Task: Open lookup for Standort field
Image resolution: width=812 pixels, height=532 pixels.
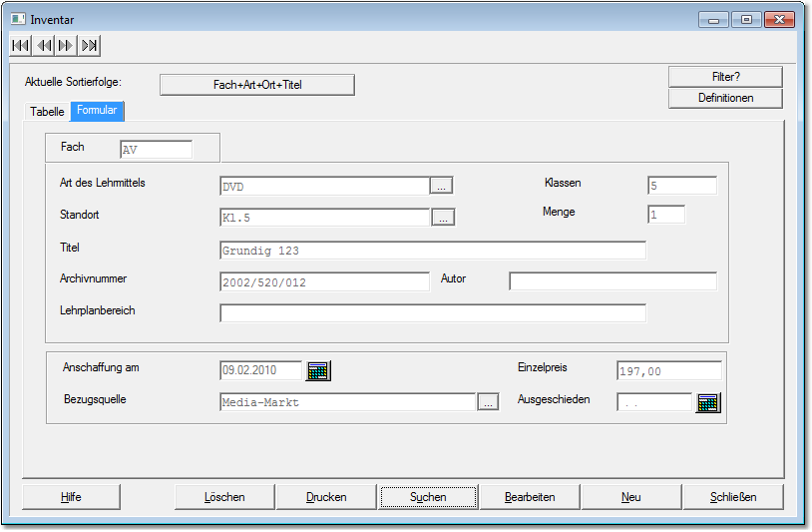Action: click(x=443, y=217)
